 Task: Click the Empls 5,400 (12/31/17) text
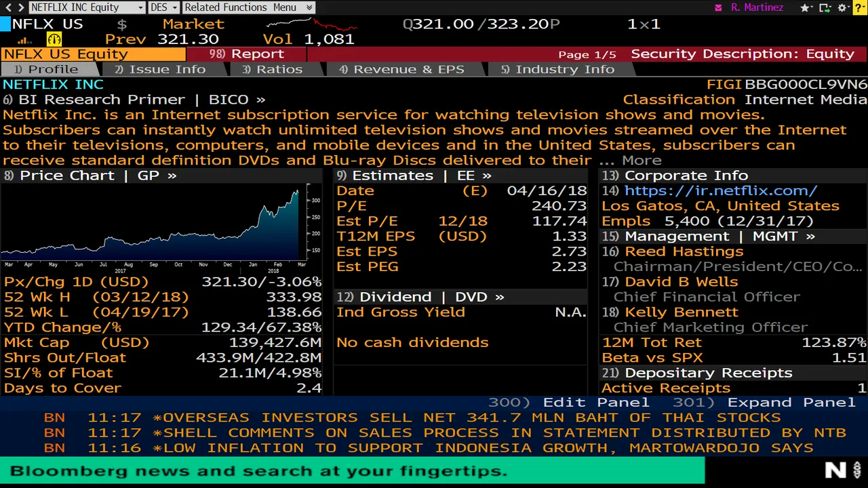(x=707, y=221)
